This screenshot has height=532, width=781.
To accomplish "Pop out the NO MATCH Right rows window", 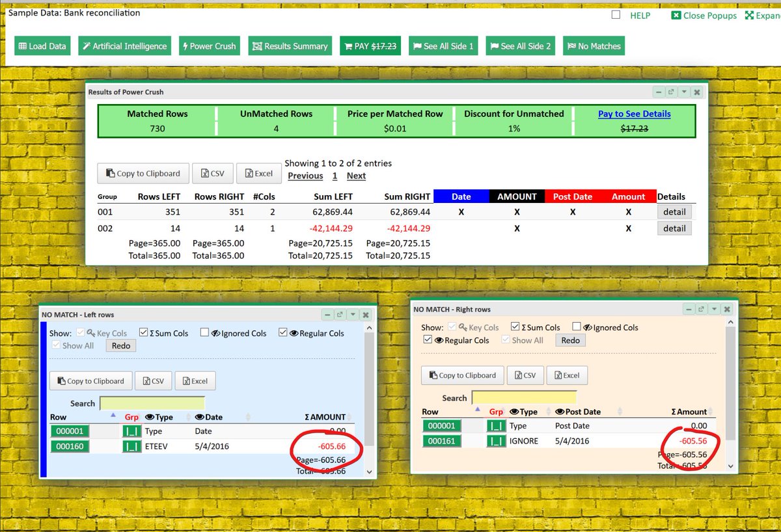I will tap(702, 310).
